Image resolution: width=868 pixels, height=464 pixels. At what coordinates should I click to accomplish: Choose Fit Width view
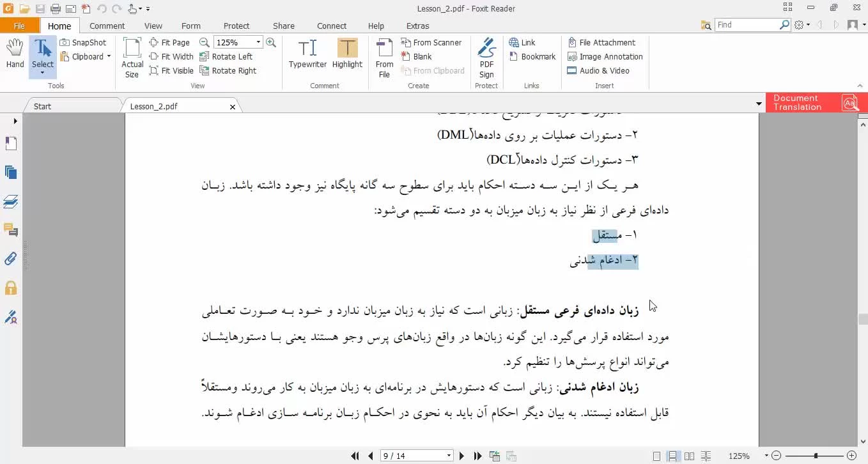point(171,56)
